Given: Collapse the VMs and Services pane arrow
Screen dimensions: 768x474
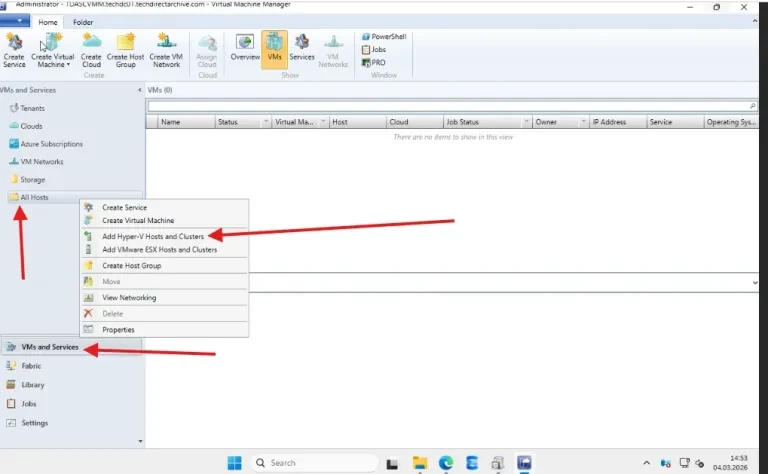Looking at the screenshot, I should point(140,90).
